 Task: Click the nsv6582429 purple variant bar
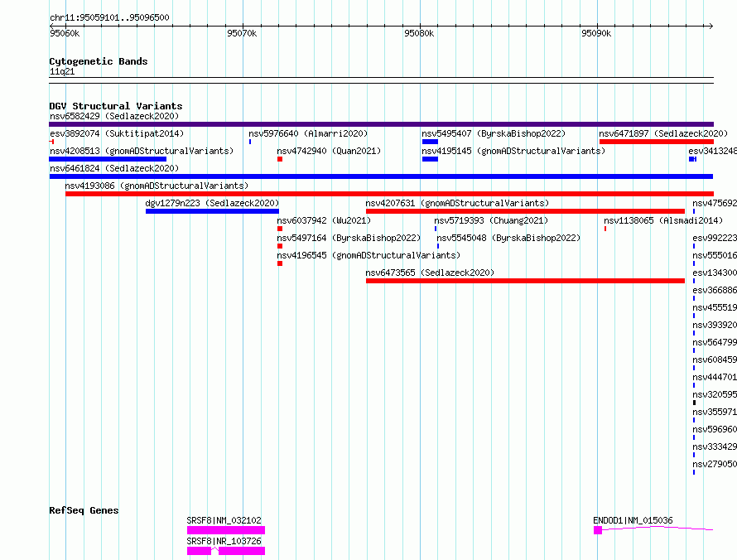pos(381,124)
